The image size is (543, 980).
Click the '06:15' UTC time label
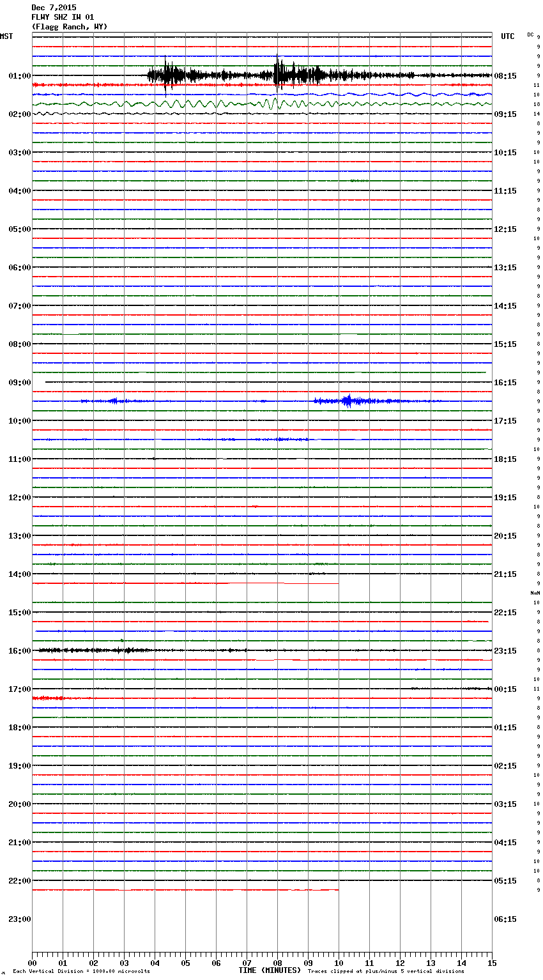pyautogui.click(x=505, y=919)
